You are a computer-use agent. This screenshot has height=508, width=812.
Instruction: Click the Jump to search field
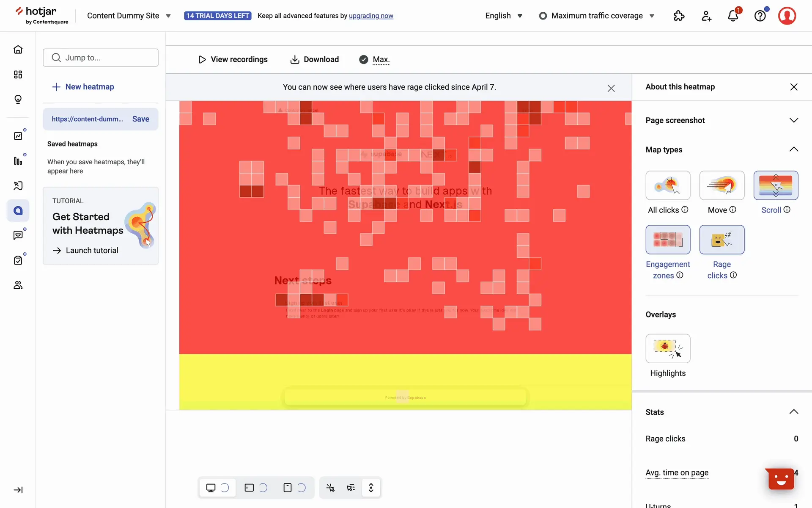click(x=101, y=58)
